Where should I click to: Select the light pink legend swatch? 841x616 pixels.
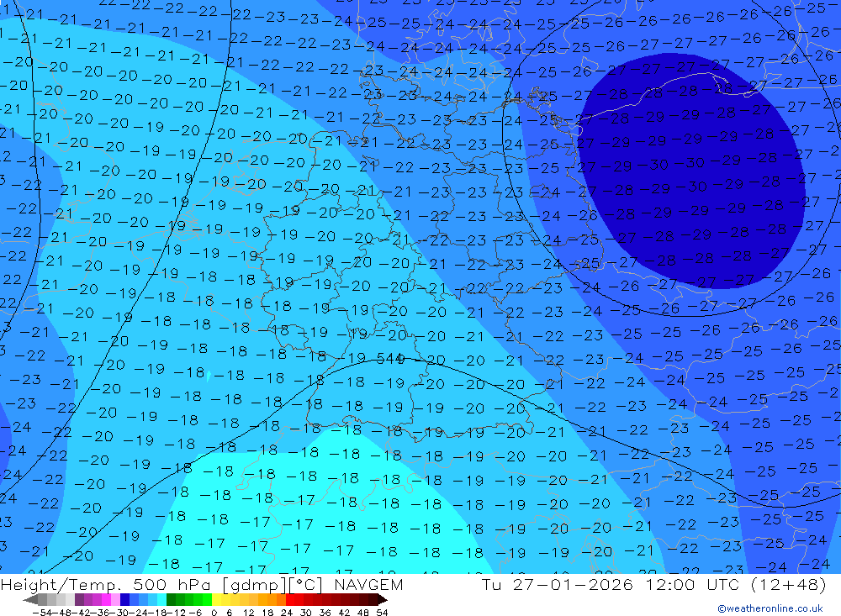click(115, 599)
